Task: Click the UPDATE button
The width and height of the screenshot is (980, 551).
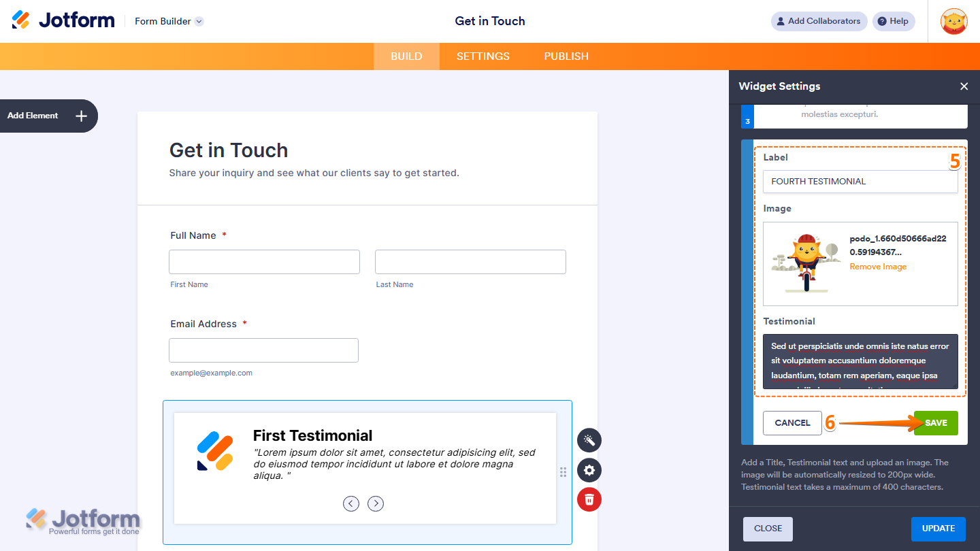Action: click(938, 529)
